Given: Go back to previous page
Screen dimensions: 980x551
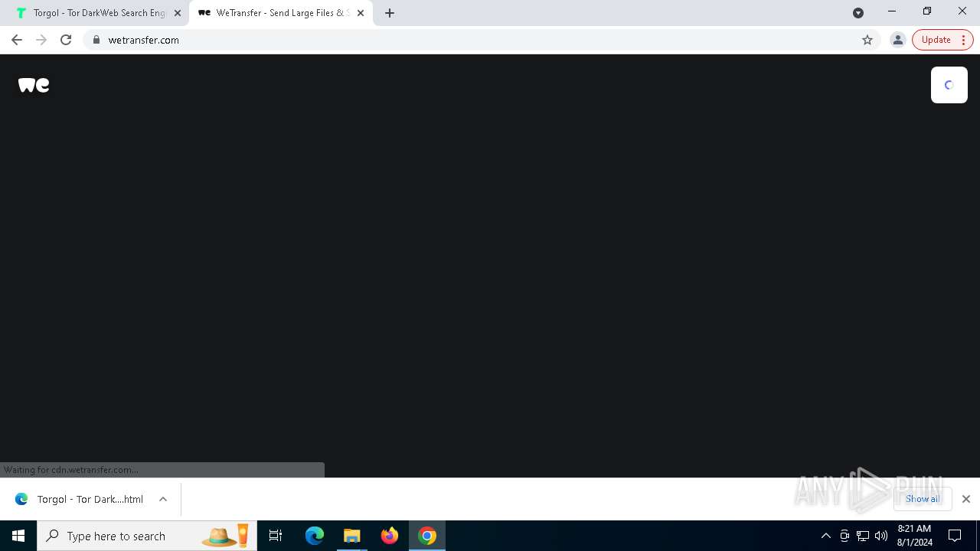Looking at the screenshot, I should click(x=17, y=40).
